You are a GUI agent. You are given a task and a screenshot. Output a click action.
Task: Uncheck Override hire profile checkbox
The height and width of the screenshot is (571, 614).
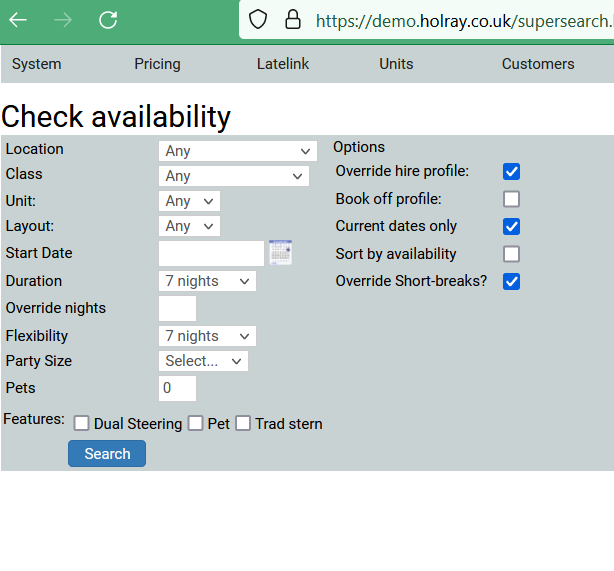pos(511,172)
